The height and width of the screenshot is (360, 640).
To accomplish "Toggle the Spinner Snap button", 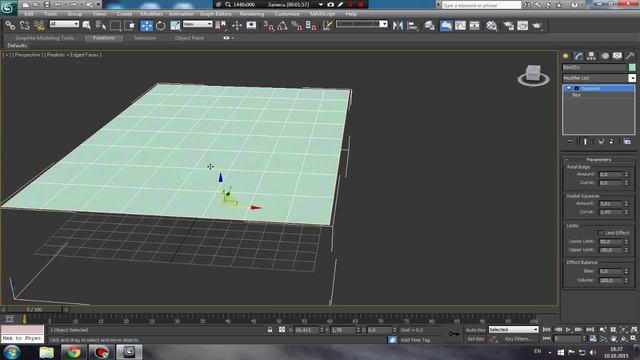I will coord(311,26).
